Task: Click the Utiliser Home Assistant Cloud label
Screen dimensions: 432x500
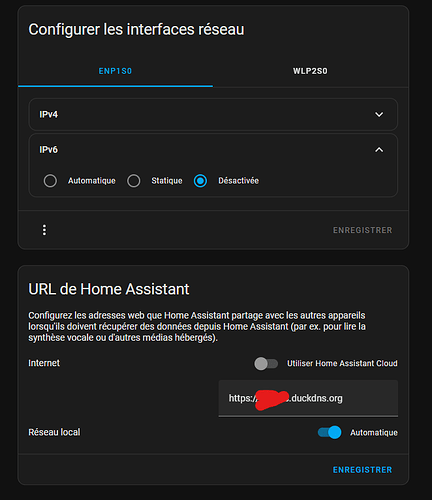Action: point(342,363)
